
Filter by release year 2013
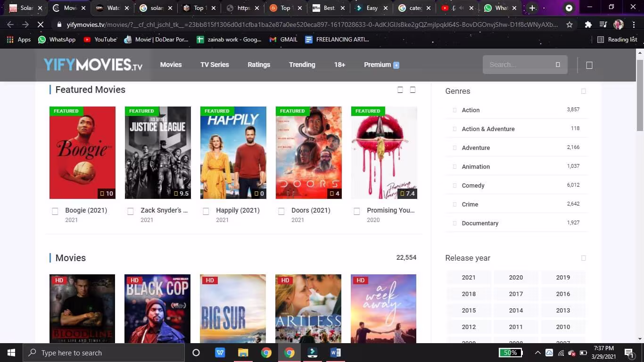(563, 310)
